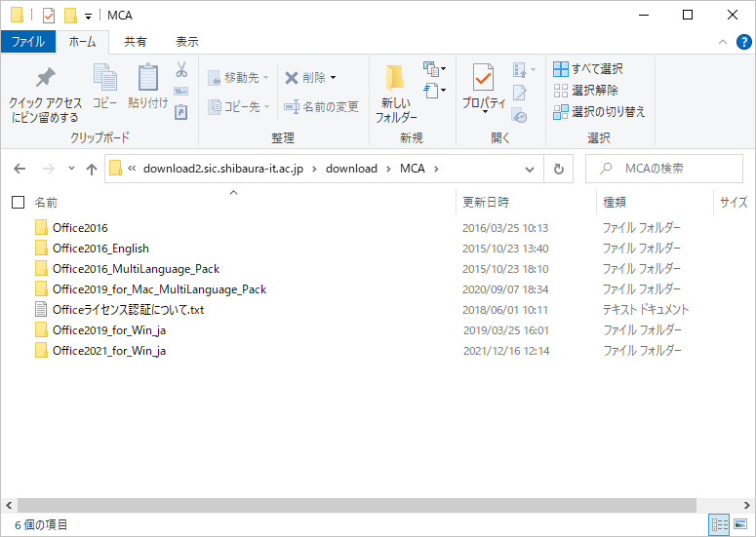756x537 pixels.
Task: Click the MCAの検索 search box
Action: [664, 169]
